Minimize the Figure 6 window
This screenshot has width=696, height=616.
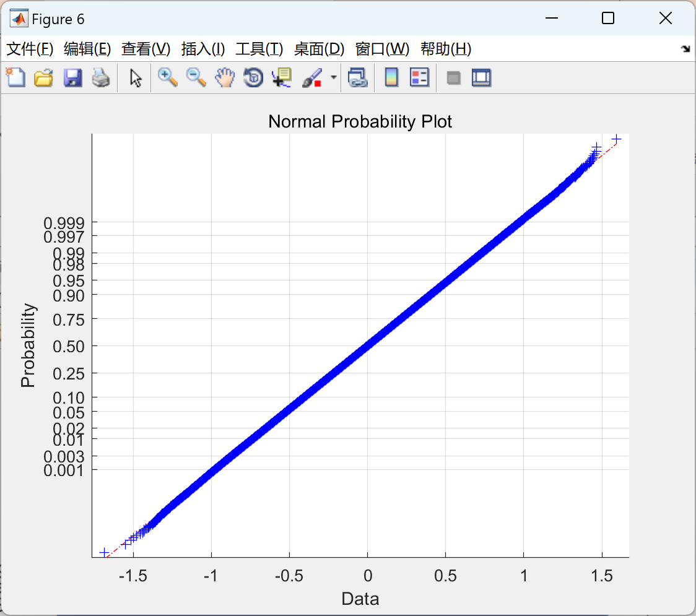pyautogui.click(x=552, y=18)
